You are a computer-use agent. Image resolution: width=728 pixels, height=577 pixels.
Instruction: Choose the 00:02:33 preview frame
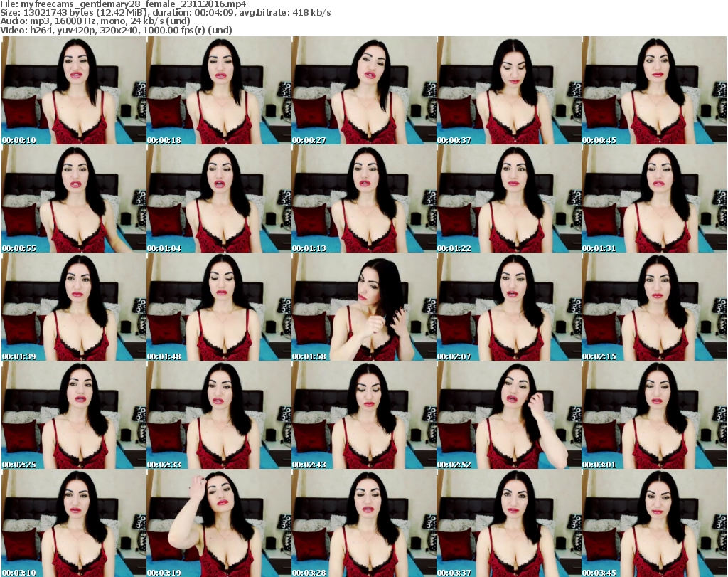[219, 415]
